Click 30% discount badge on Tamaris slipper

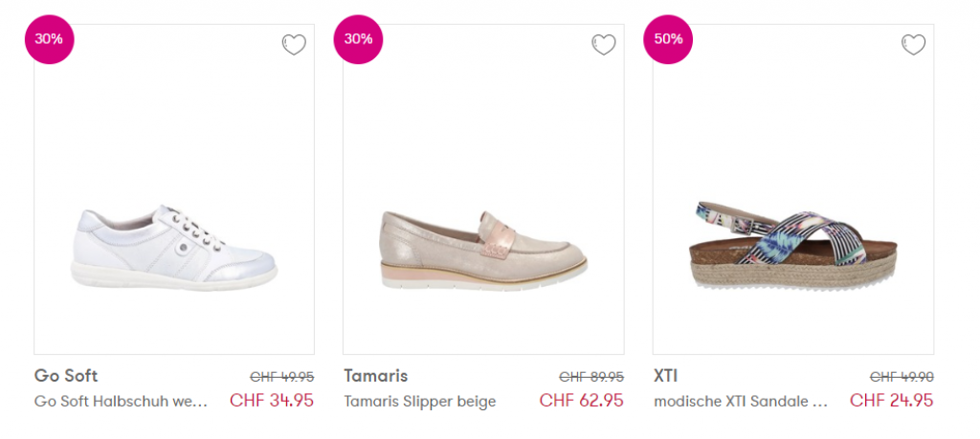coord(358,40)
